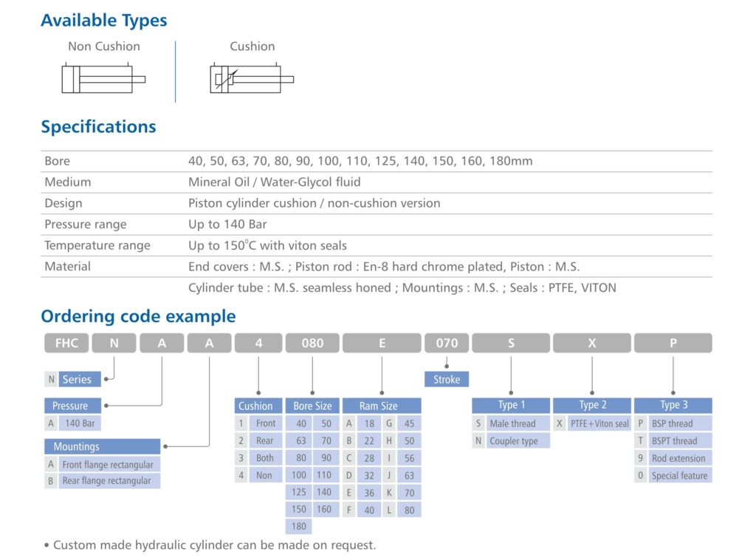Click the 180 bore size cell
This screenshot has width=756, height=560.
point(300,527)
